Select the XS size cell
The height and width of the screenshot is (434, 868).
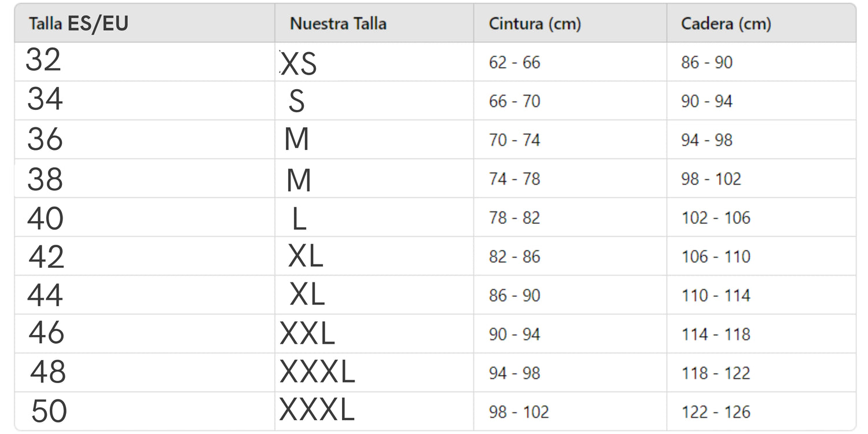(299, 64)
